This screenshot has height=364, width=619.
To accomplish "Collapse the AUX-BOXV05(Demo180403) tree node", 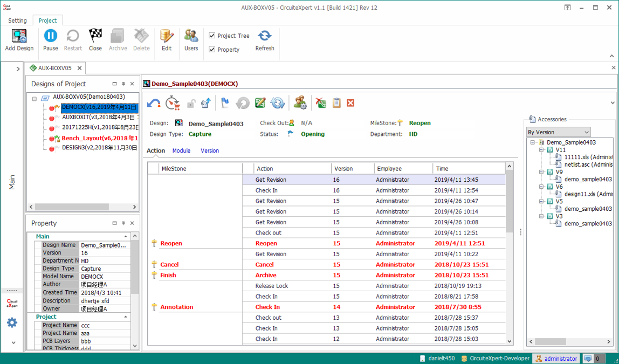I will pyautogui.click(x=35, y=99).
